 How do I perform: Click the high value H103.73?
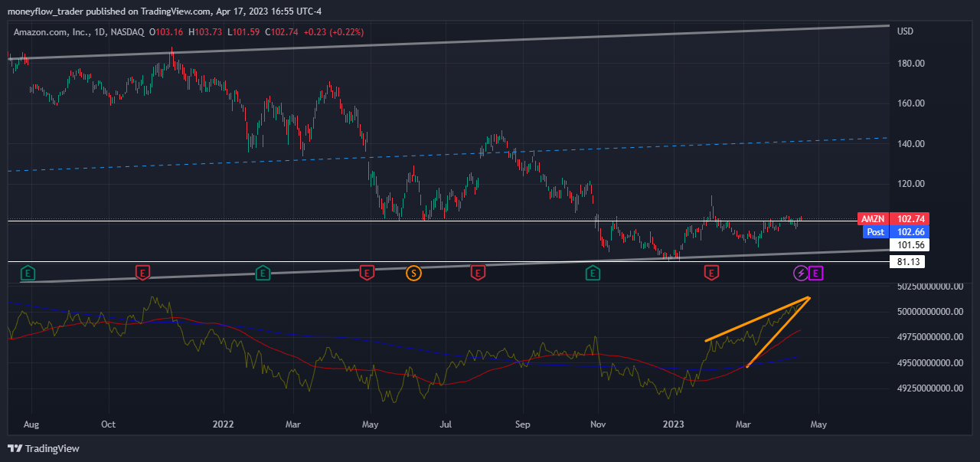[205, 31]
